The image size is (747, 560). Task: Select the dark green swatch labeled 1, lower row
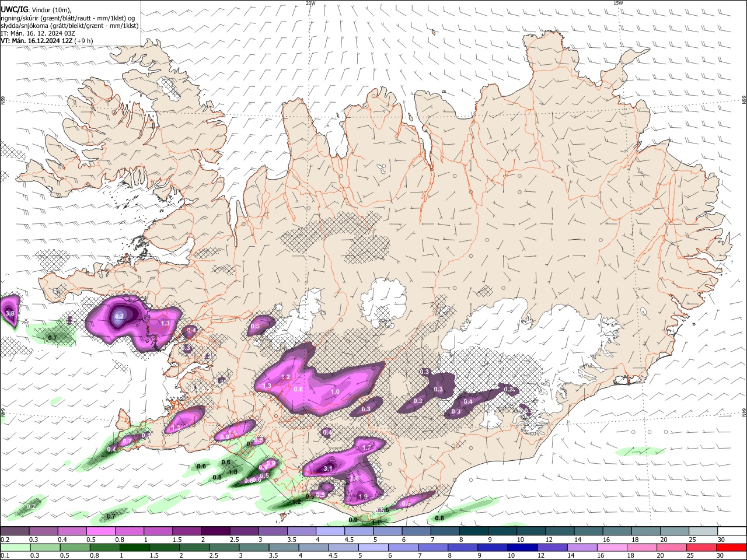(x=134, y=547)
